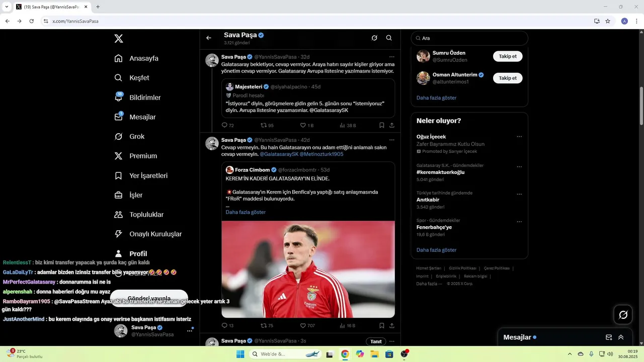The height and width of the screenshot is (362, 644).
Task: Open Topluluklar communities page
Action: (x=139, y=215)
